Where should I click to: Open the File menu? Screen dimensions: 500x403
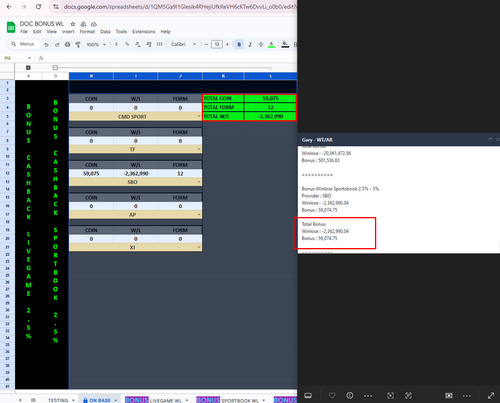[24, 32]
